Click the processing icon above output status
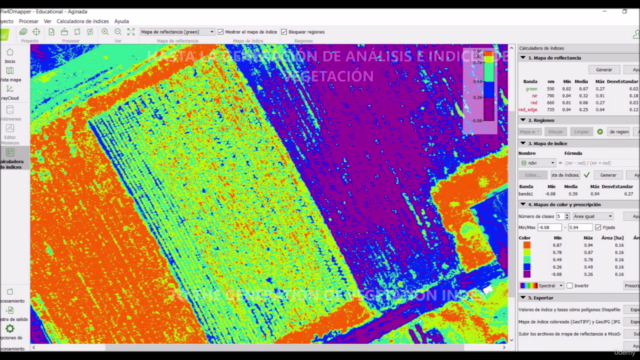Image resolution: width=640 pixels, height=360 pixels. [x=10, y=292]
